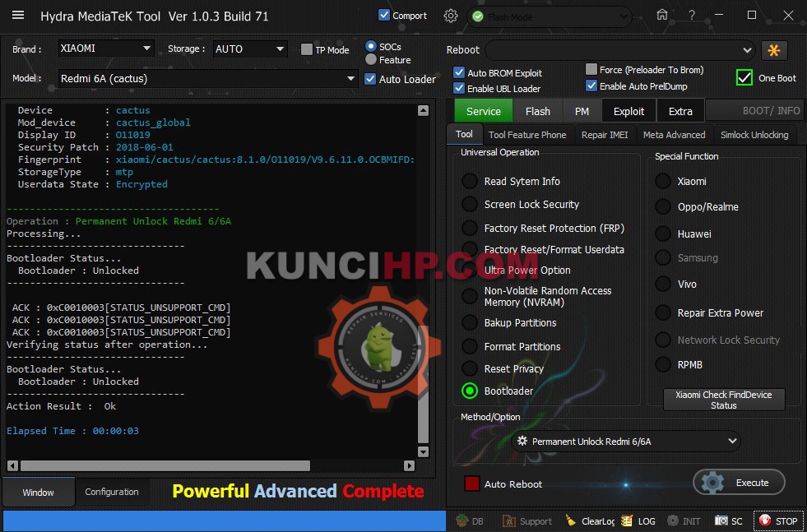Toggle Auto Loader checkbox
This screenshot has height=532, width=807.
pyautogui.click(x=370, y=79)
